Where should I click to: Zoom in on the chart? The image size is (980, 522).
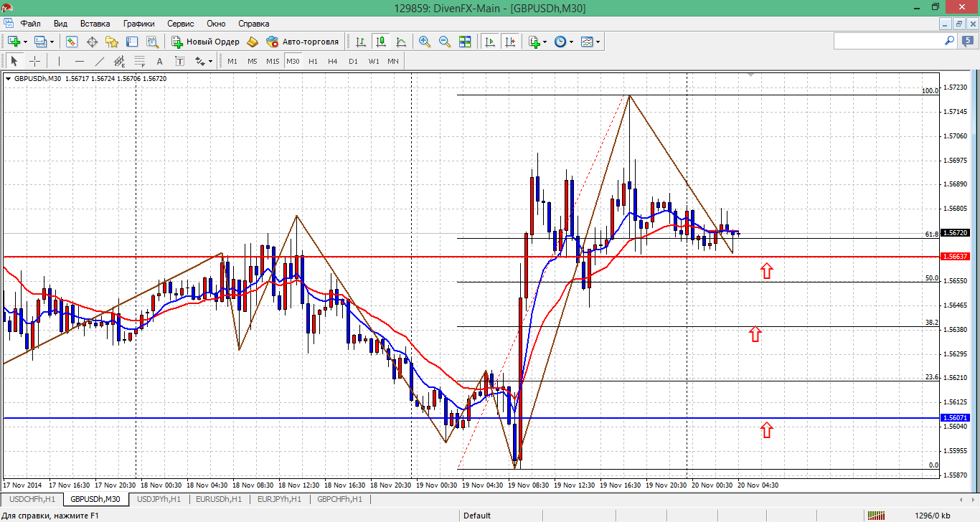(x=425, y=42)
